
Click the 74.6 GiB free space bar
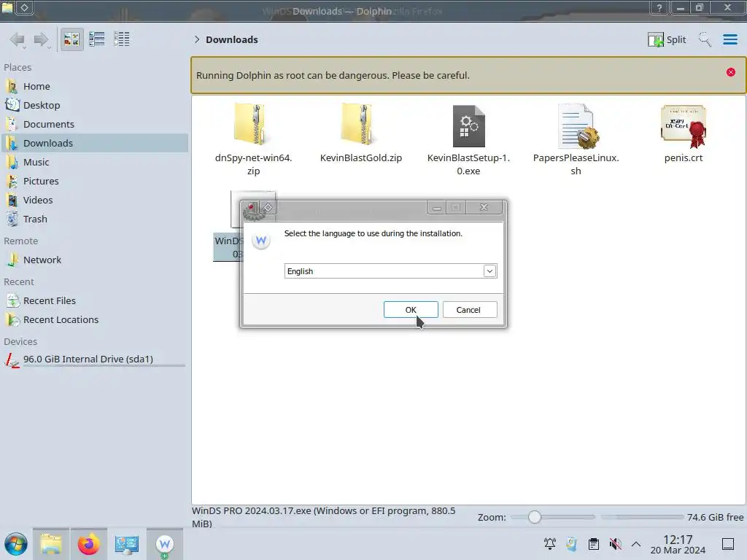642,517
